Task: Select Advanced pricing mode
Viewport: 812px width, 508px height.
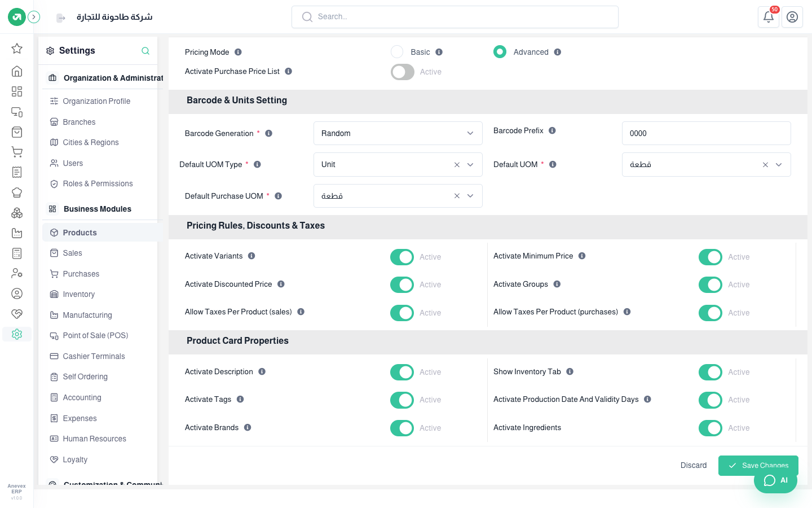Action: [500, 52]
